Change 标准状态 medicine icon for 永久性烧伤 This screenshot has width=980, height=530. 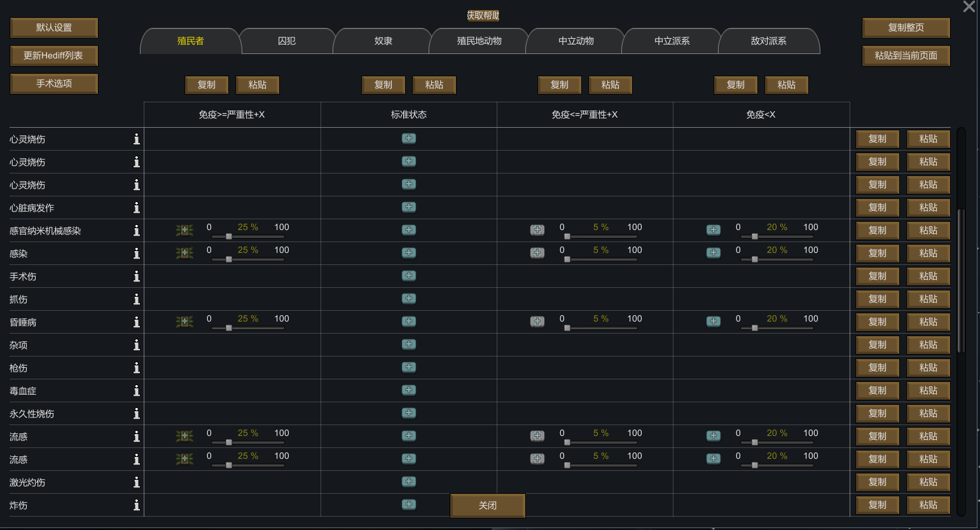(409, 413)
